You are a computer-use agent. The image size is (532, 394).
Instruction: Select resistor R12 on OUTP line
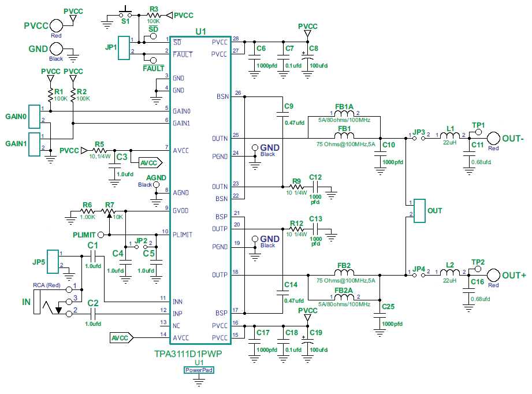point(296,229)
